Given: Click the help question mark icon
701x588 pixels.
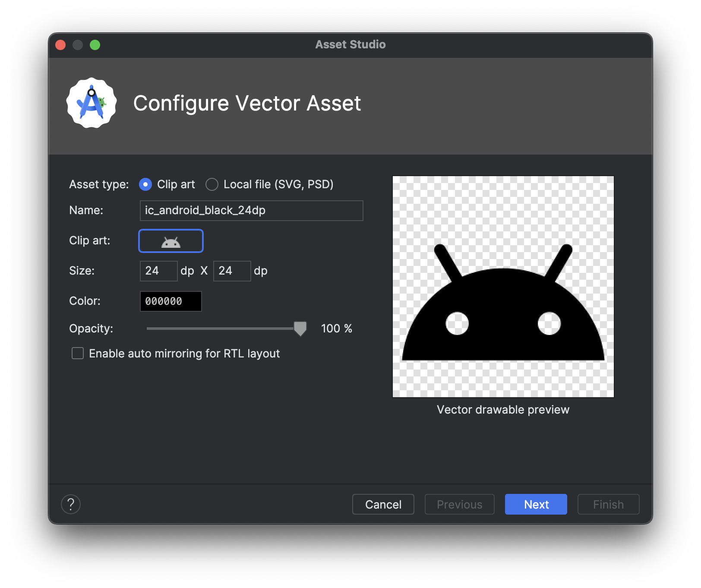Looking at the screenshot, I should tap(71, 504).
